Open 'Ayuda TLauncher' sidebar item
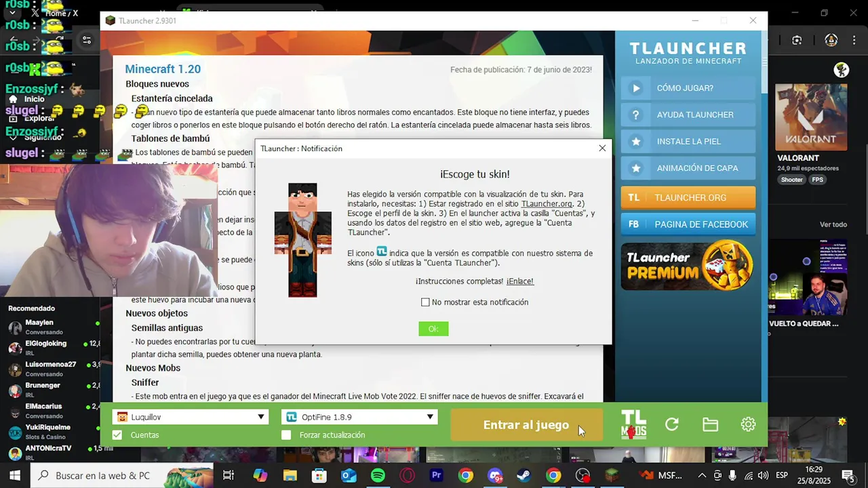This screenshot has width=868, height=488. (x=688, y=115)
